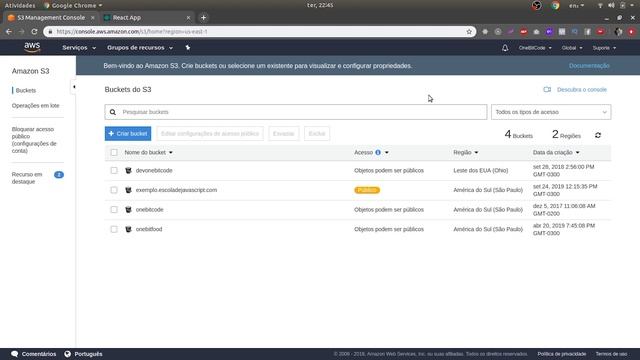Click the Esvaziar button

pyautogui.click(x=284, y=133)
